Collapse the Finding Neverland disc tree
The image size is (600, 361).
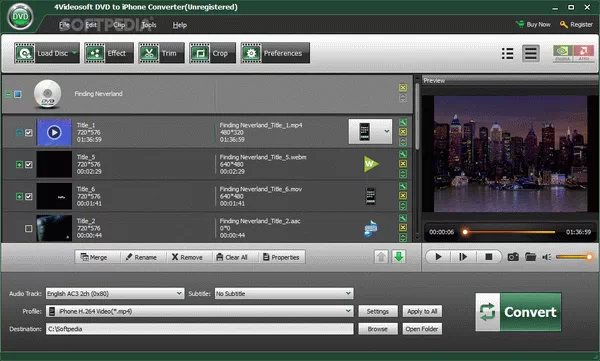click(8, 94)
